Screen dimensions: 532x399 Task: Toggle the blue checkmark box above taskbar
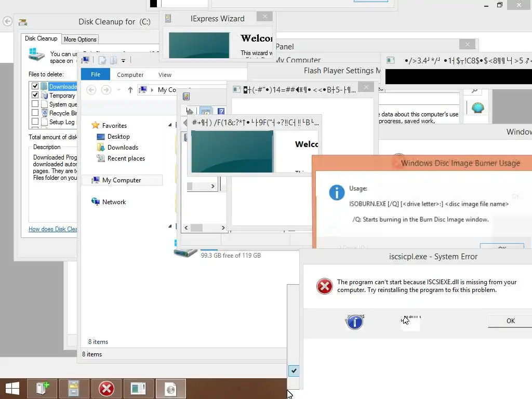[x=294, y=370]
